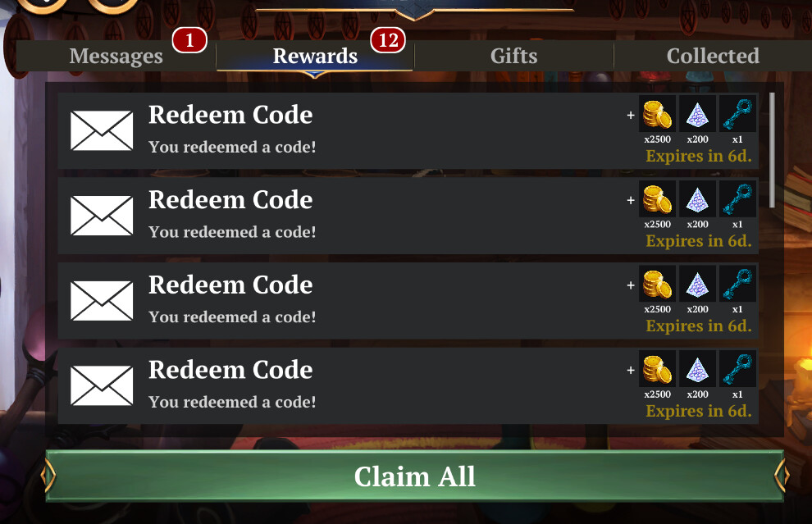
Task: Click the rewards list scrollbar
Action: point(772,150)
